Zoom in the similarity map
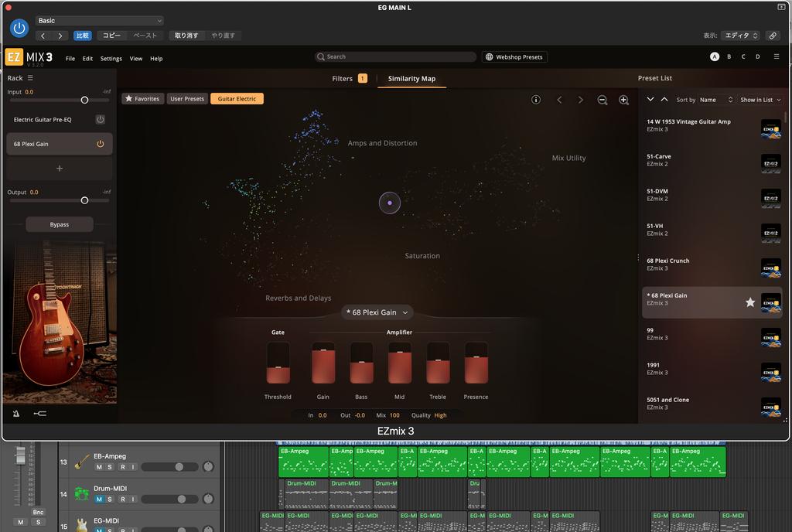This screenshot has height=532, width=792. pyautogui.click(x=624, y=100)
